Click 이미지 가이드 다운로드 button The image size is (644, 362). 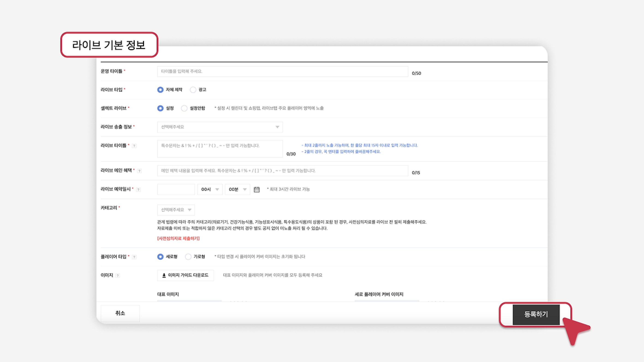tap(186, 275)
